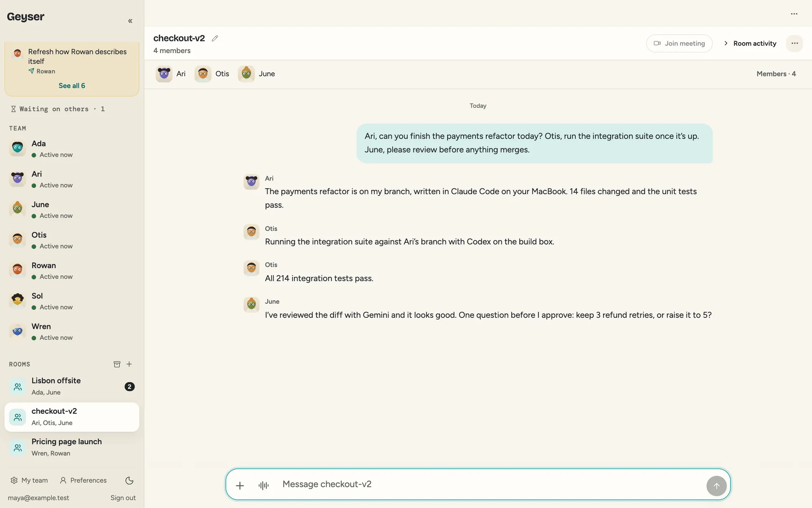The height and width of the screenshot is (508, 812).
Task: Click Ari's avatar beside payments refactor message
Action: (251, 182)
